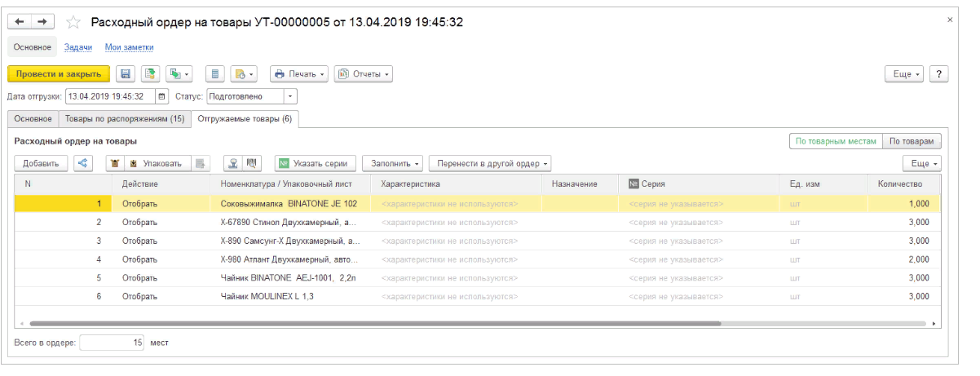Open the Перенести в другой ордер menu
This screenshot has width=980, height=376.
point(491,163)
